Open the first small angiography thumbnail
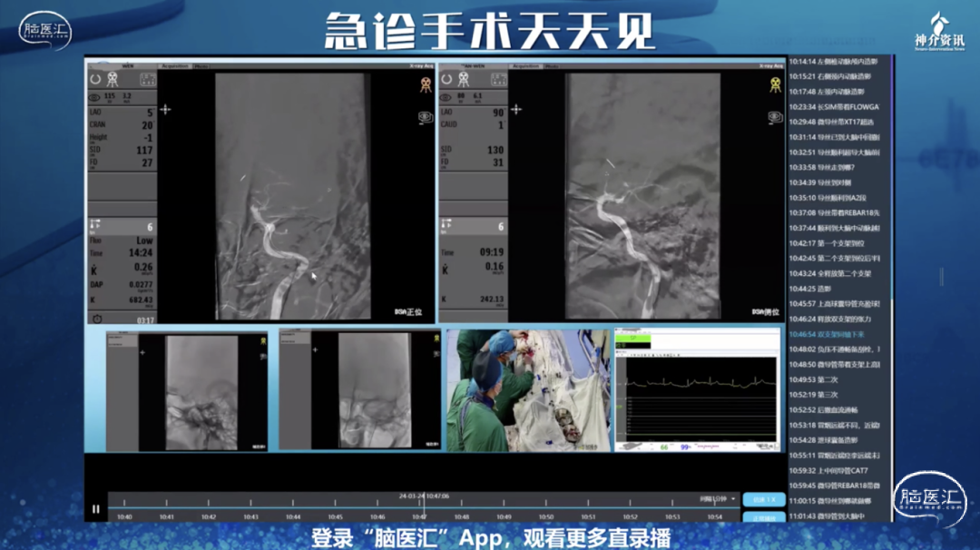The image size is (980, 550). click(x=187, y=391)
